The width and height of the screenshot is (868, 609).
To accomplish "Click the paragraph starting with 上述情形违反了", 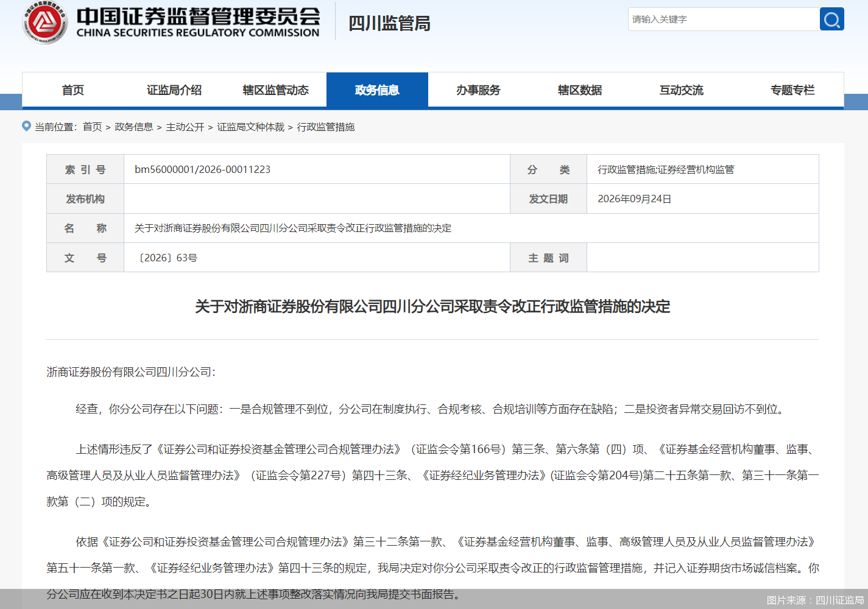I will (x=432, y=476).
